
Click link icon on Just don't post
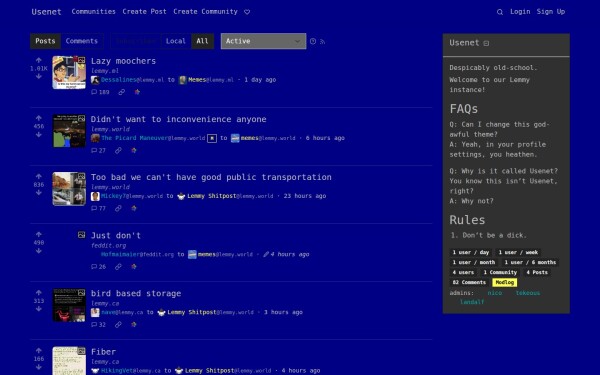click(x=118, y=267)
